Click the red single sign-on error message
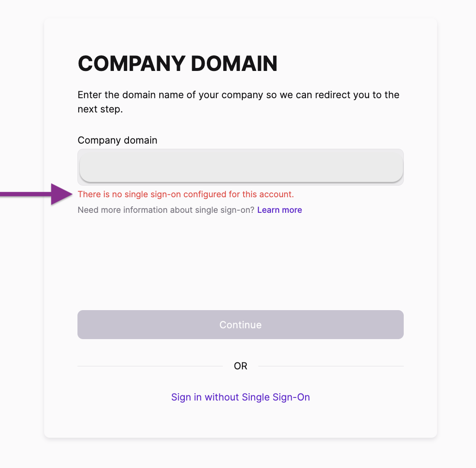Screen dimensions: 476x468 pos(186,194)
